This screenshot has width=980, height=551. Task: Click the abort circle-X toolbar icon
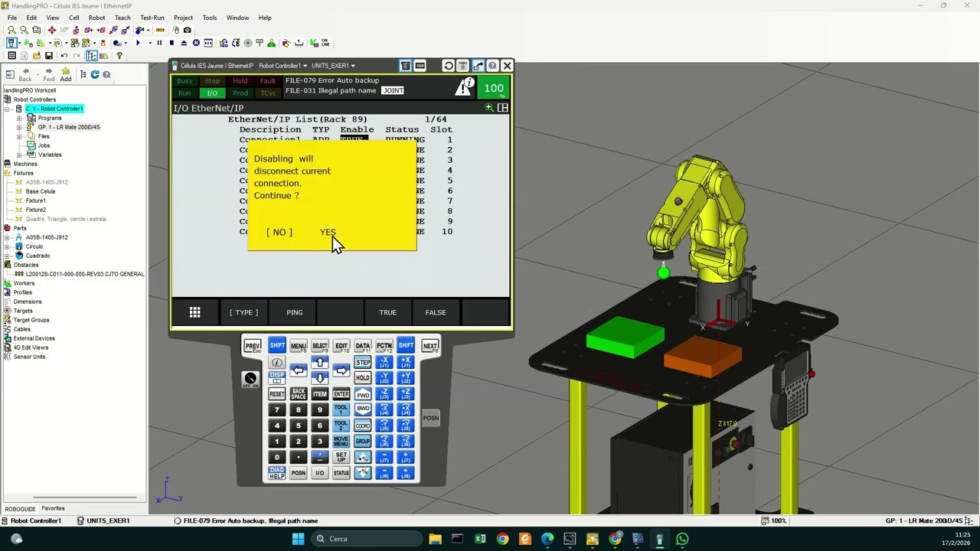tap(196, 43)
